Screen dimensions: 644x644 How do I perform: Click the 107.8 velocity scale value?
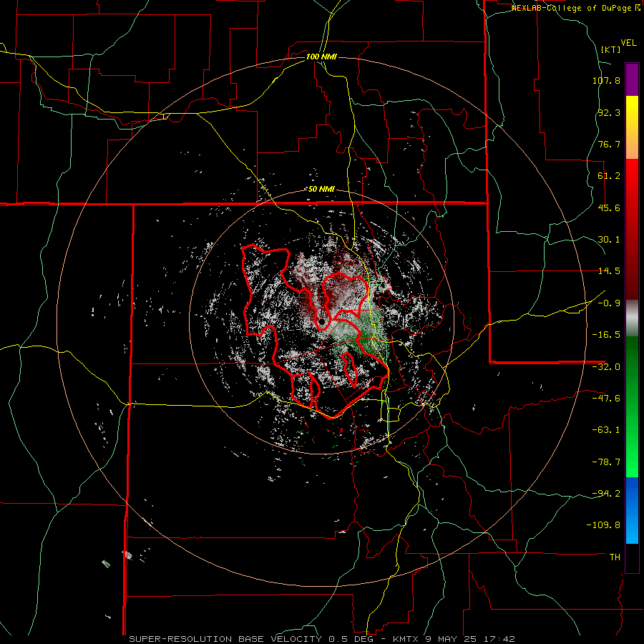click(606, 80)
